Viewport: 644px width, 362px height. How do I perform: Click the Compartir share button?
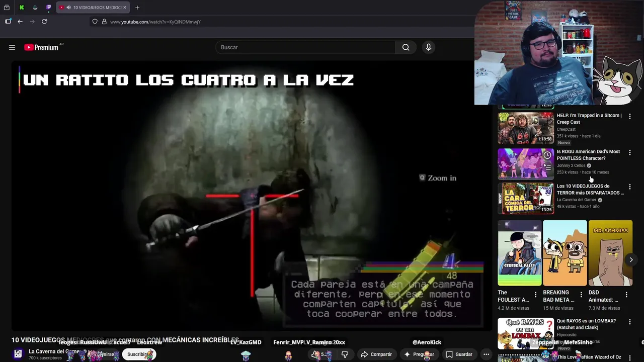click(x=376, y=354)
